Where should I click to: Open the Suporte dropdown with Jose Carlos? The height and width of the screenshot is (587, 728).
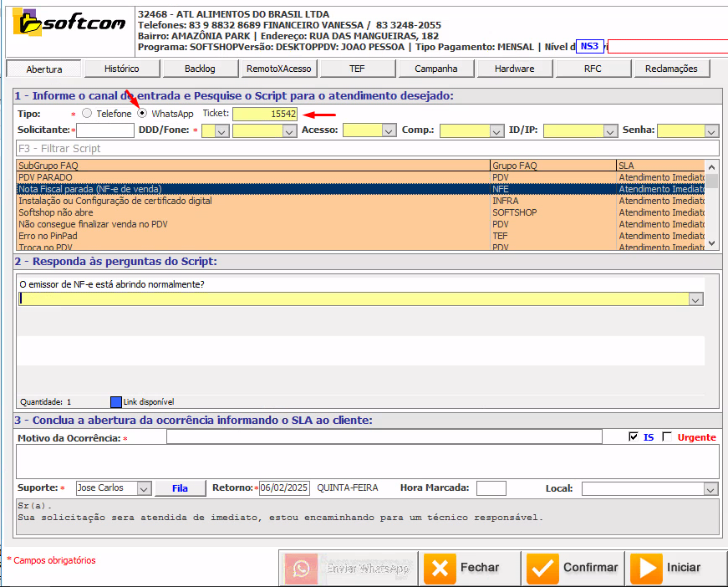click(144, 488)
